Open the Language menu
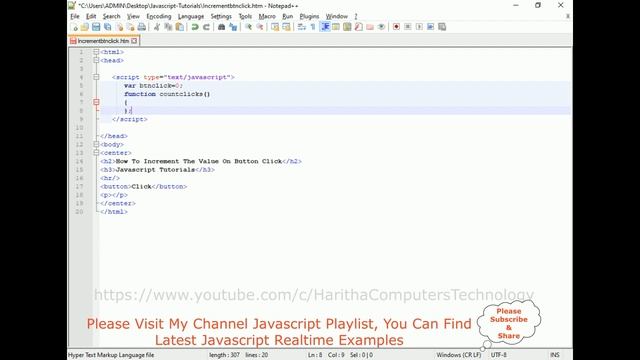The width and height of the screenshot is (640, 360). 191,16
